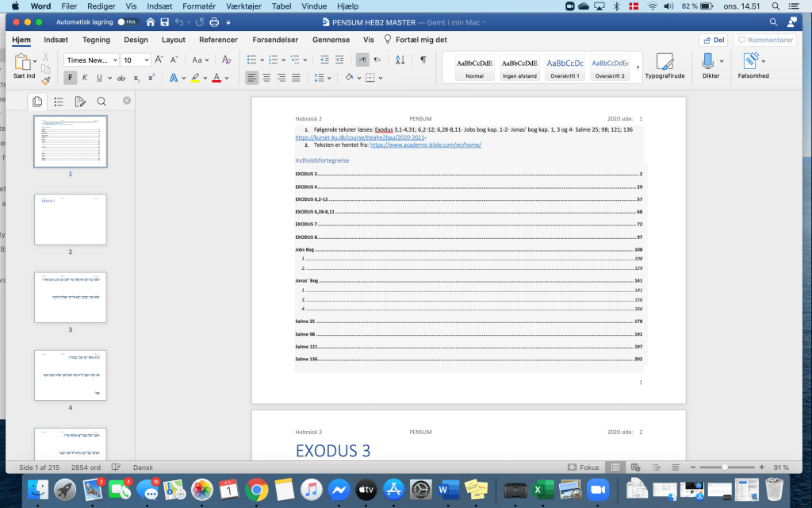This screenshot has height=508, width=812.
Task: Click the Format Painter brush icon
Action: pos(46,79)
